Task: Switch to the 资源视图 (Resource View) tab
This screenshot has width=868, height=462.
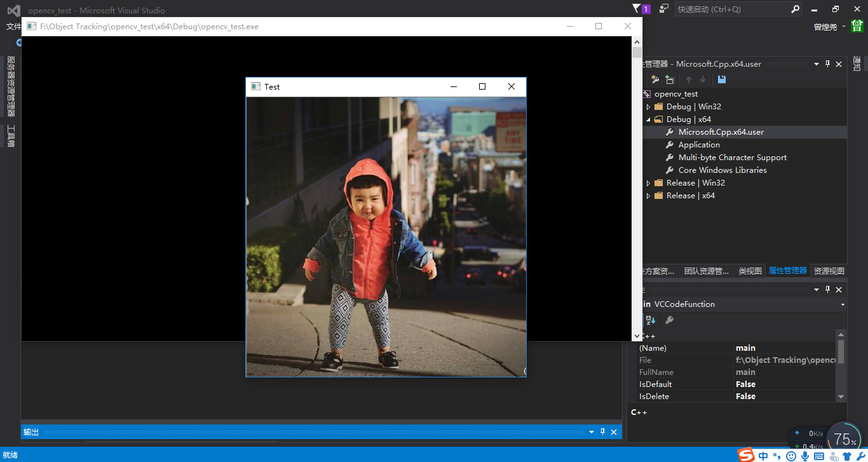Action: point(829,271)
